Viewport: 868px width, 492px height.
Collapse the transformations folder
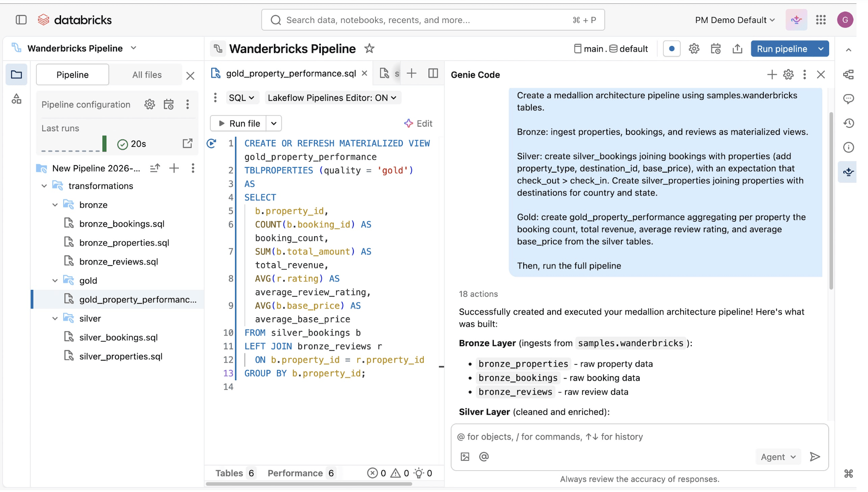point(44,186)
